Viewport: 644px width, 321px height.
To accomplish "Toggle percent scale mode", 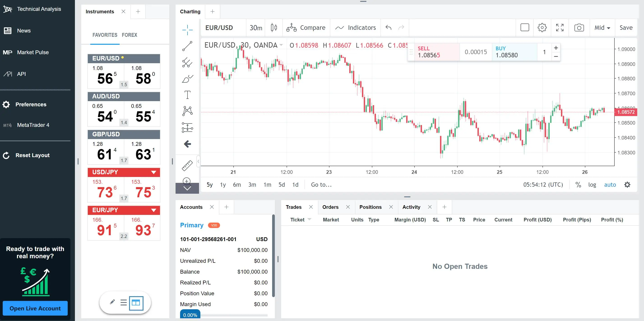I will tap(578, 185).
